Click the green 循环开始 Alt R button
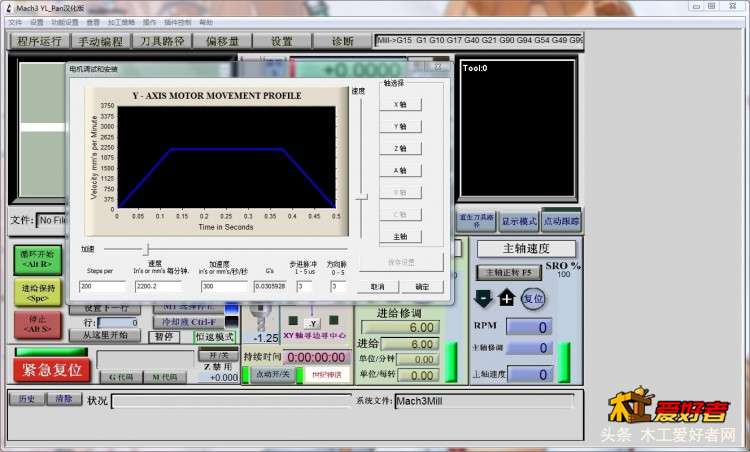Image resolution: width=750 pixels, height=452 pixels. (38, 259)
